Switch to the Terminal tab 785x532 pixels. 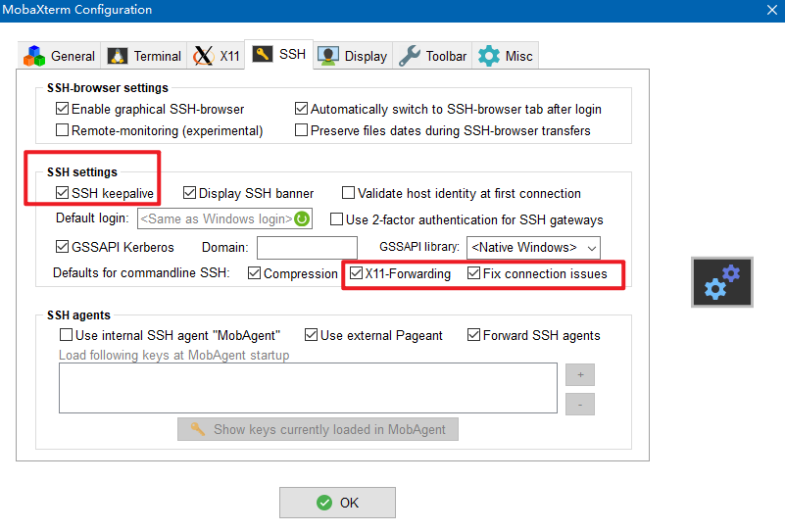(144, 56)
